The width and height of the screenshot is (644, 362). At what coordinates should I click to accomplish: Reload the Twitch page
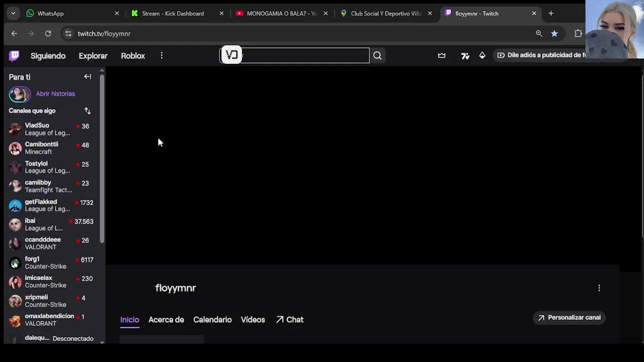click(48, 34)
